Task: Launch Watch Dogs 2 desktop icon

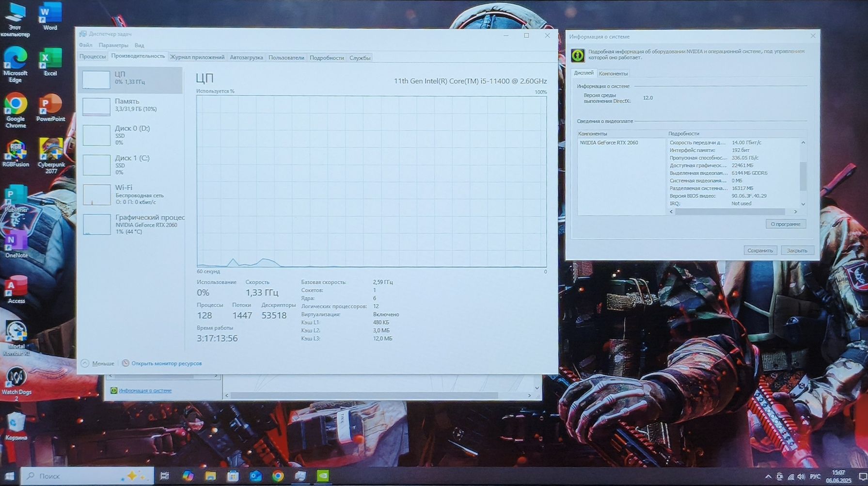Action: (16, 384)
